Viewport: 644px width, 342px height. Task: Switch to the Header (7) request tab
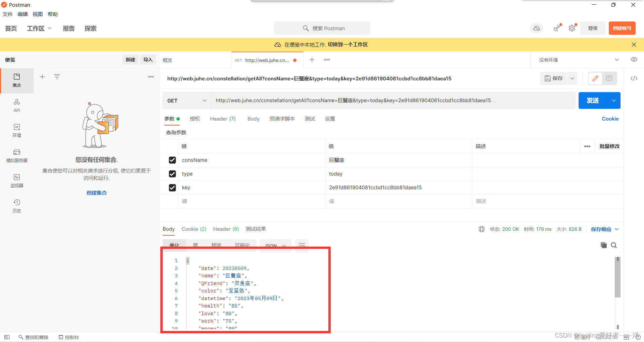click(x=223, y=119)
